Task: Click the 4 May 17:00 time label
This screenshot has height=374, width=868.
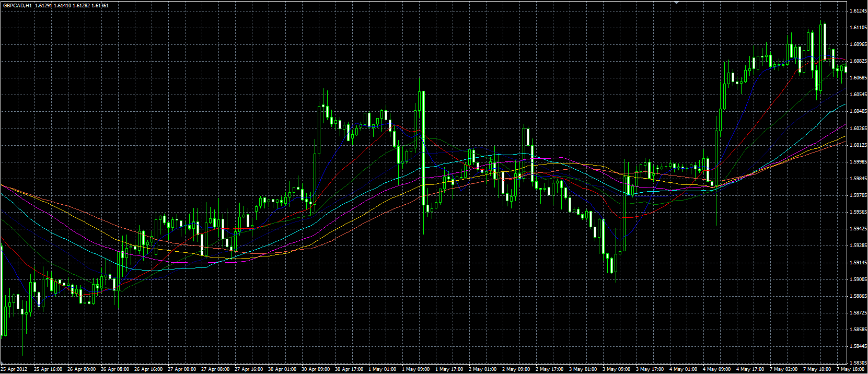Action: coord(750,369)
